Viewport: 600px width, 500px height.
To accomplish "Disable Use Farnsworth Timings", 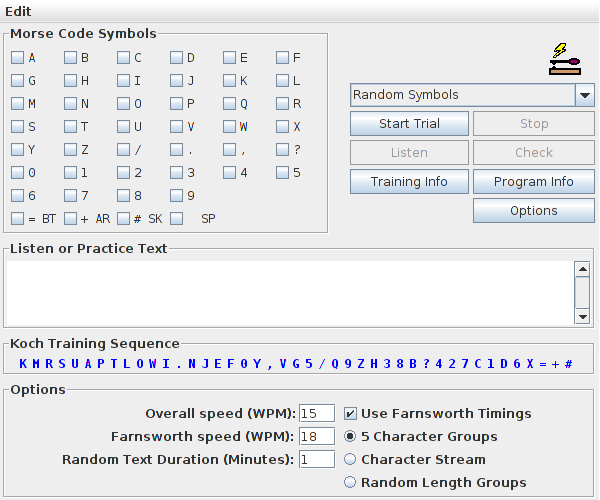I will [351, 413].
